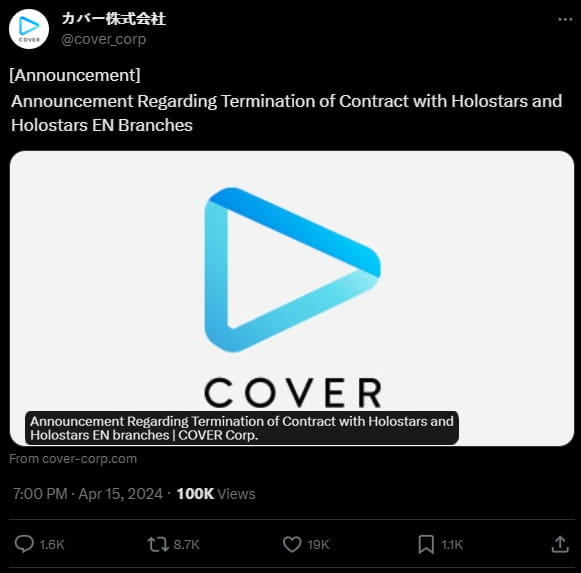
Task: Open the カバー株式会社 display name
Action: 114,18
